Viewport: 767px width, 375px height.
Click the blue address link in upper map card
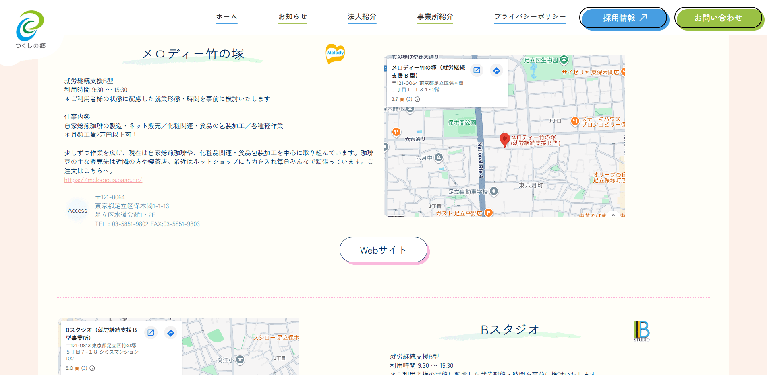pyautogui.click(x=428, y=87)
